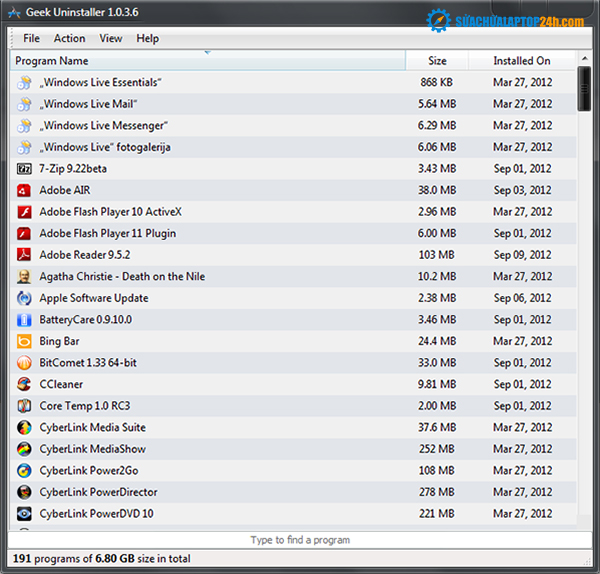This screenshot has width=600, height=574.
Task: Open the File menu
Action: click(31, 38)
